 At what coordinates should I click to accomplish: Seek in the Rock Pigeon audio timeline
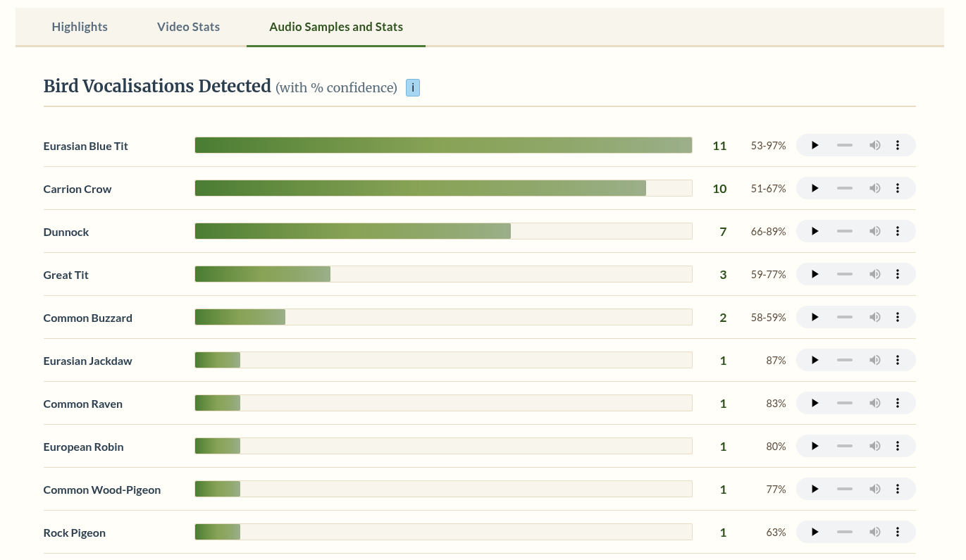pyautogui.click(x=845, y=532)
